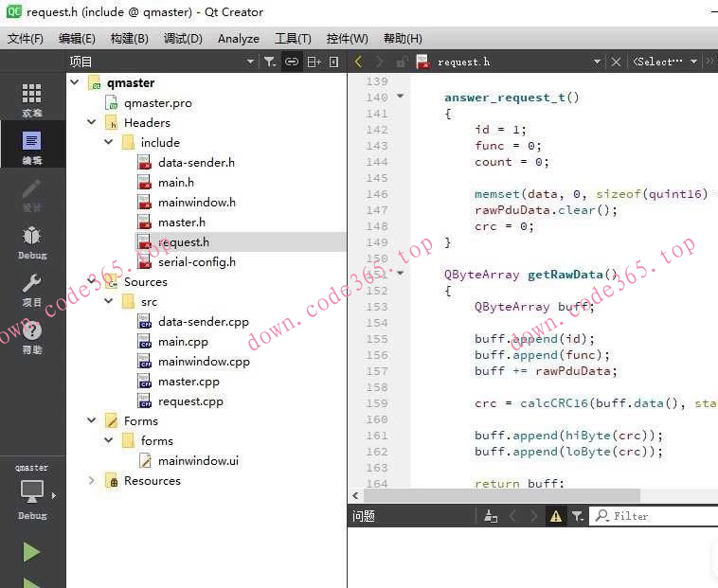718x588 pixels.
Task: Select serial-config.h file
Action: coord(197,262)
